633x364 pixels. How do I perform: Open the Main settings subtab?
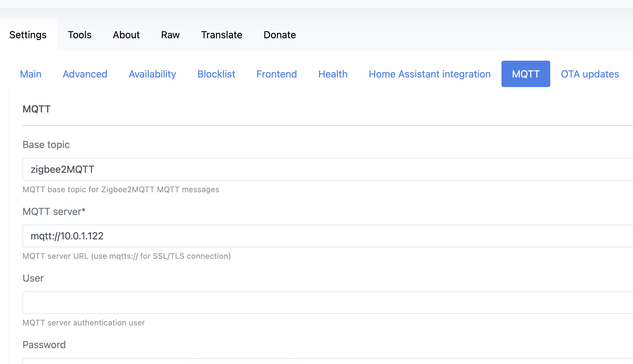coord(30,74)
